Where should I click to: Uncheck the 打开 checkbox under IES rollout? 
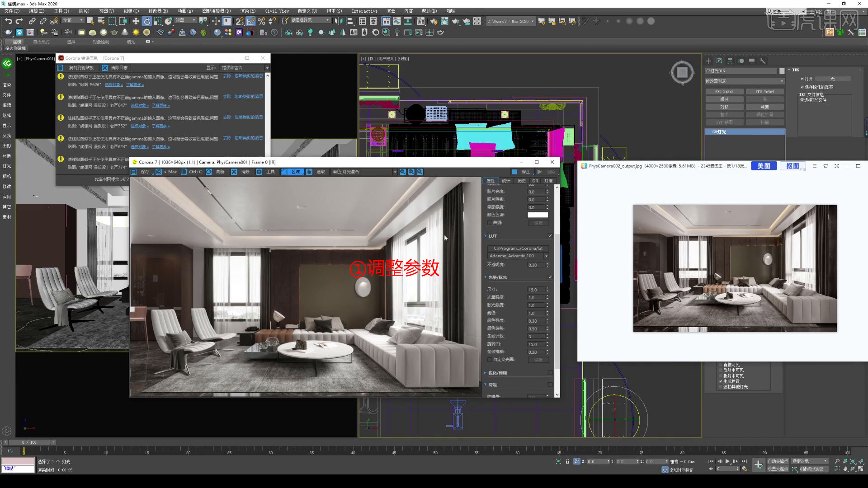803,78
